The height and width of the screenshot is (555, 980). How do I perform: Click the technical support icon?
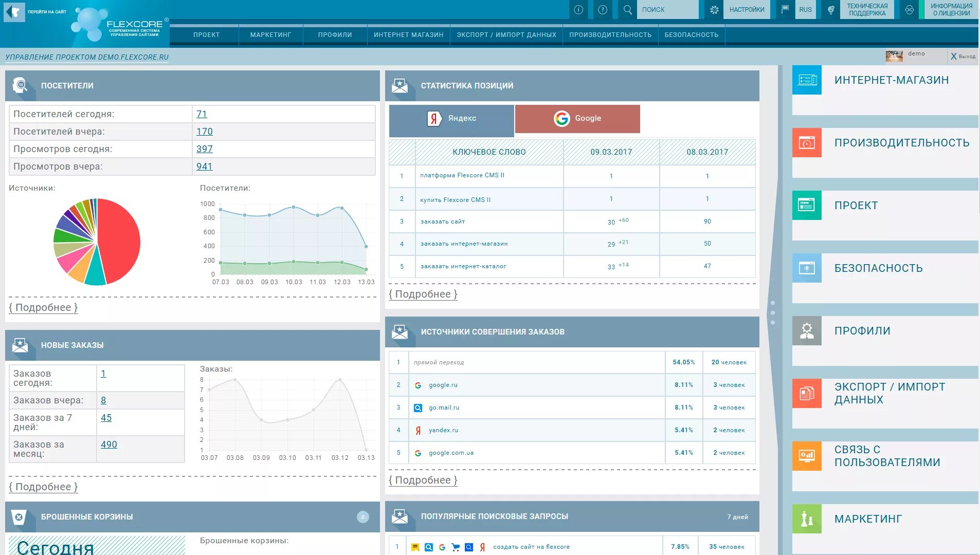[831, 9]
